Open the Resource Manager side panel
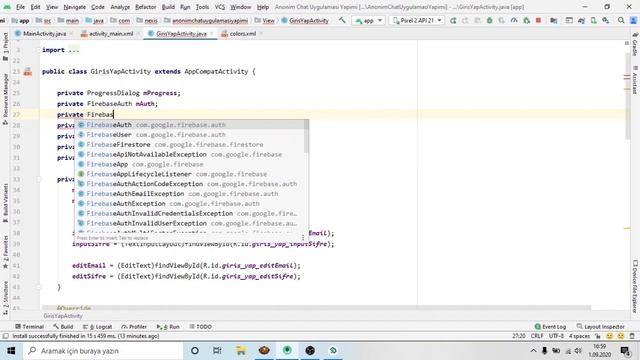Screen dimensions: 640x360 click(x=5, y=99)
